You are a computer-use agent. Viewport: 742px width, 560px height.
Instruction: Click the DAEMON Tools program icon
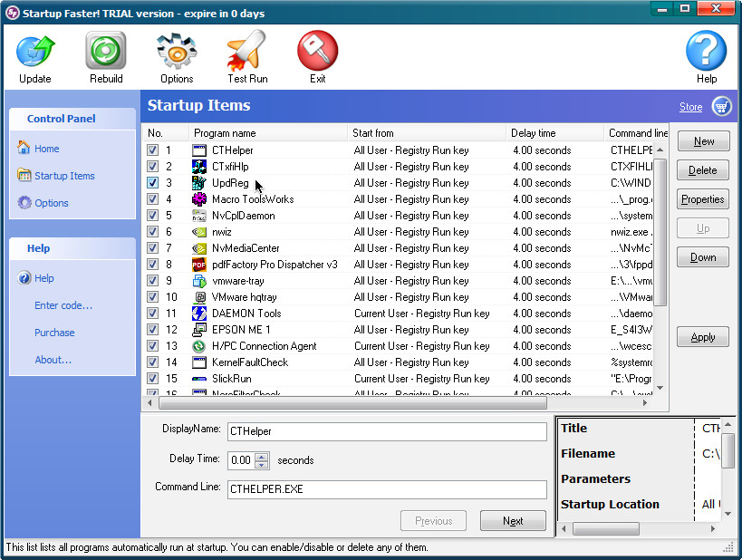tap(199, 314)
